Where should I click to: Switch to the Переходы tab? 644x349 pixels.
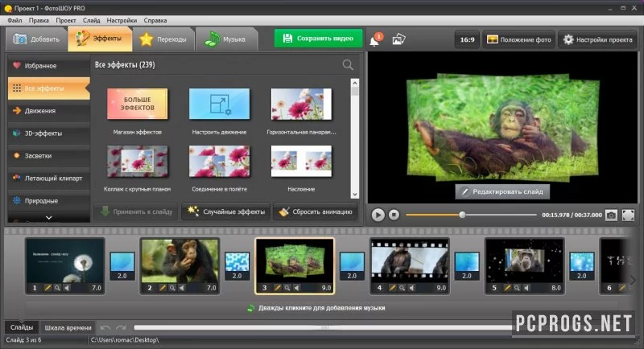click(x=163, y=39)
